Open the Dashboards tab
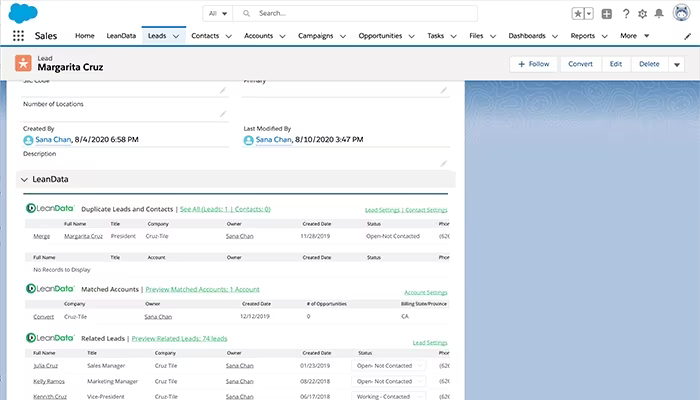Screen dimensions: 700x400 tap(527, 36)
